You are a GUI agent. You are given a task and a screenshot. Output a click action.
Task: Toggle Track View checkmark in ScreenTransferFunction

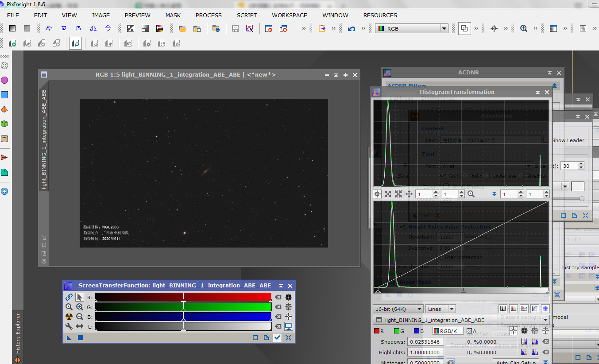pyautogui.click(x=277, y=337)
